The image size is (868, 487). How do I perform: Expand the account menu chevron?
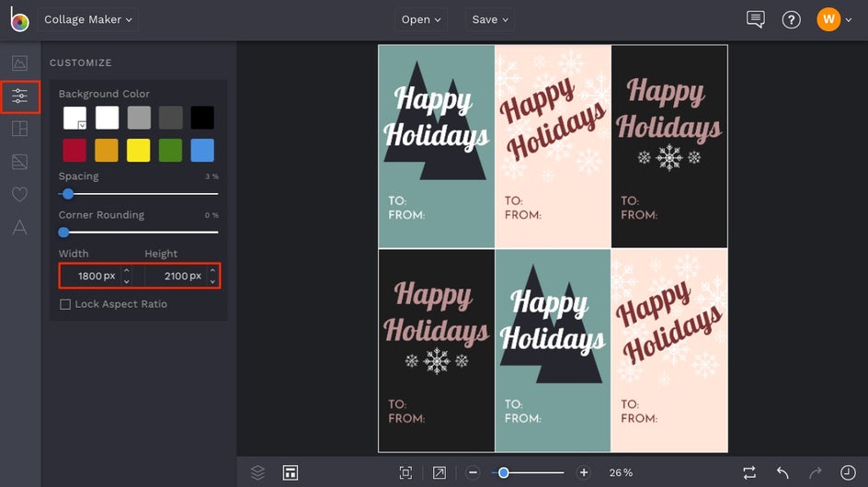(x=849, y=20)
